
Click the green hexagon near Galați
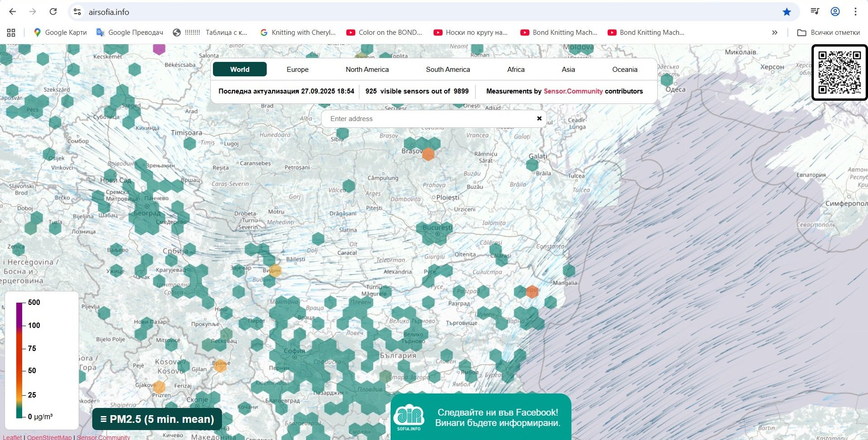click(532, 164)
